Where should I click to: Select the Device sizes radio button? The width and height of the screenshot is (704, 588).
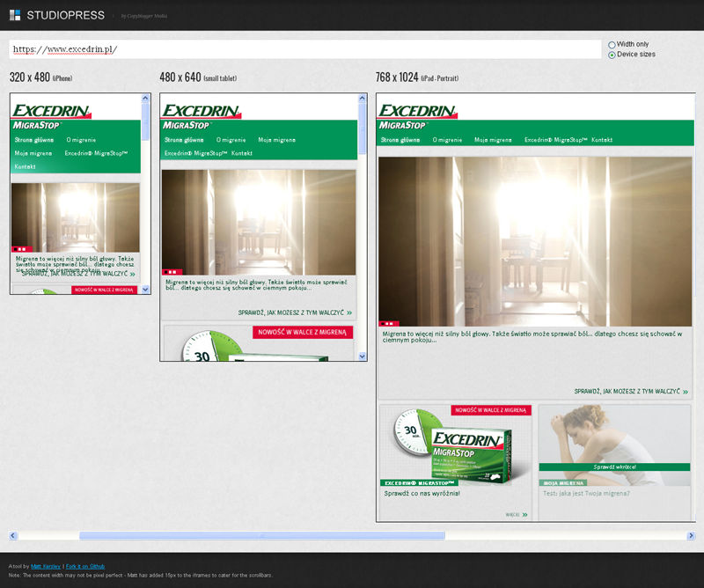(612, 55)
